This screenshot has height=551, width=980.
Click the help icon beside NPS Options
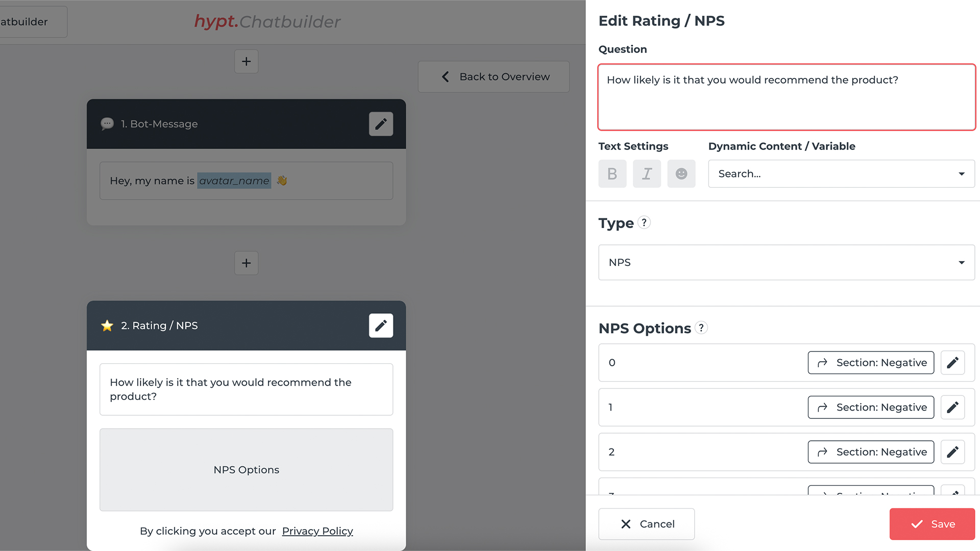click(701, 328)
